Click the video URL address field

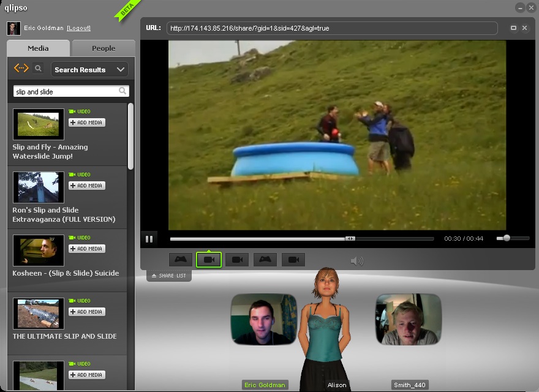tap(332, 28)
